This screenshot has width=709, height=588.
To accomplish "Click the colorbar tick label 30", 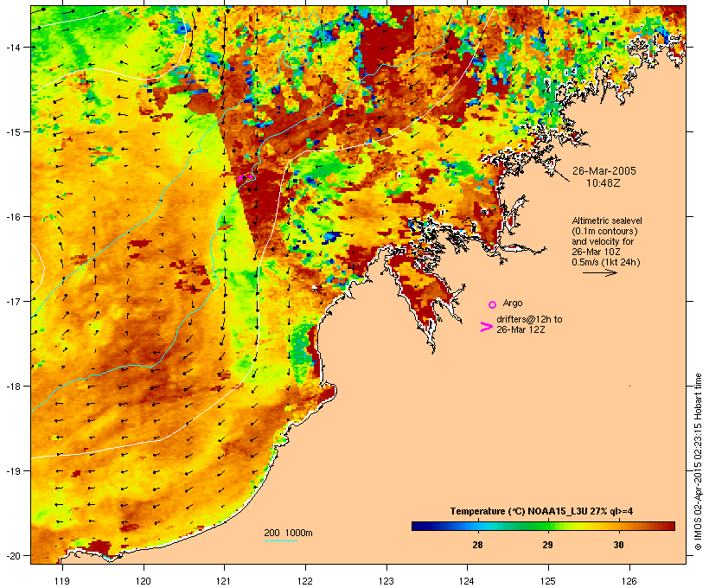I will [x=618, y=545].
